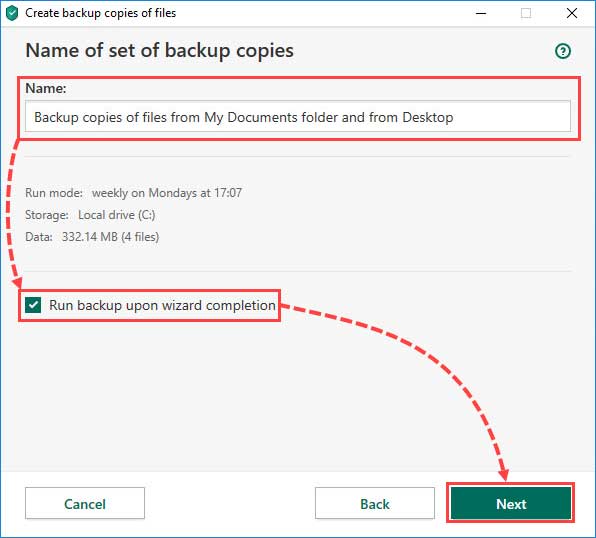Click inside the backup set Name field
The image size is (596, 538).
tap(298, 116)
